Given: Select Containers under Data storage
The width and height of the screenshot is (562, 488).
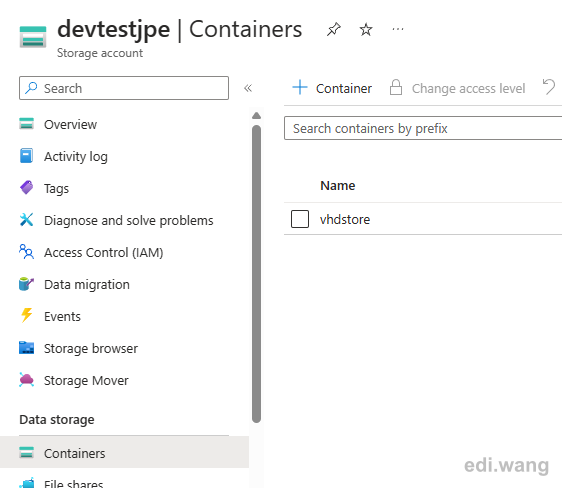Looking at the screenshot, I should tap(124, 453).
